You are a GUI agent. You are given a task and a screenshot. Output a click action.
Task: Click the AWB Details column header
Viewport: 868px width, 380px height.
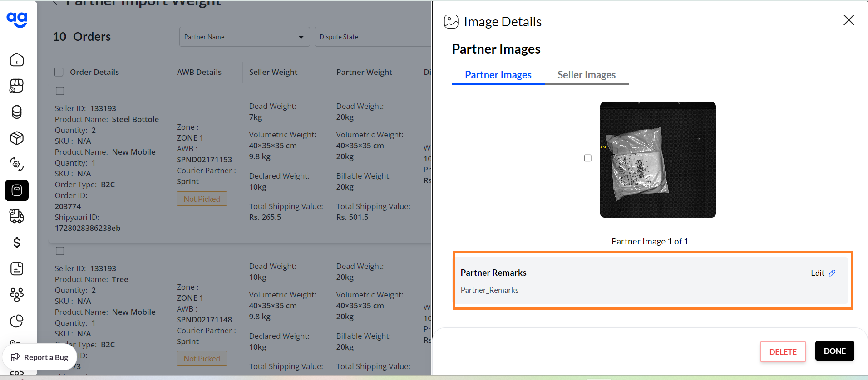199,72
